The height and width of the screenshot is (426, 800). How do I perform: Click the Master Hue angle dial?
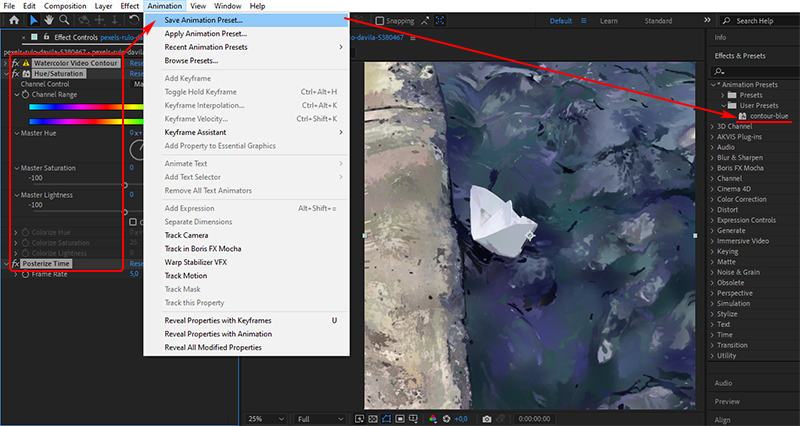tap(138, 150)
